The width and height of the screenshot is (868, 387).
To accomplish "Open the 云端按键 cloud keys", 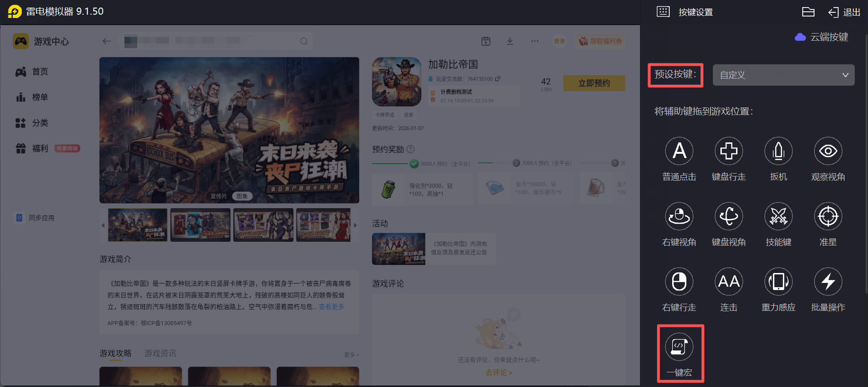I will (x=822, y=37).
